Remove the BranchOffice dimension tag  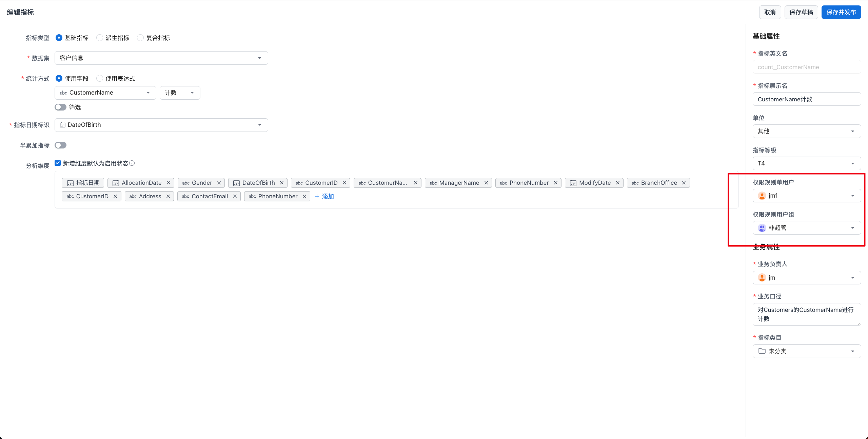pos(684,183)
